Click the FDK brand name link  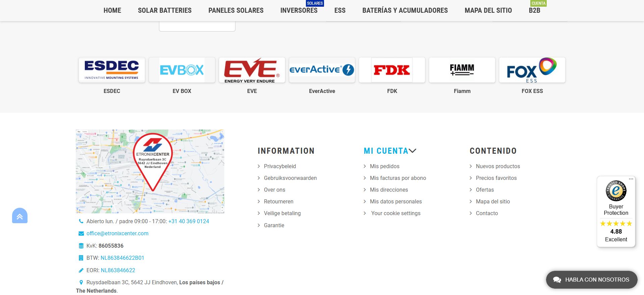pyautogui.click(x=392, y=91)
